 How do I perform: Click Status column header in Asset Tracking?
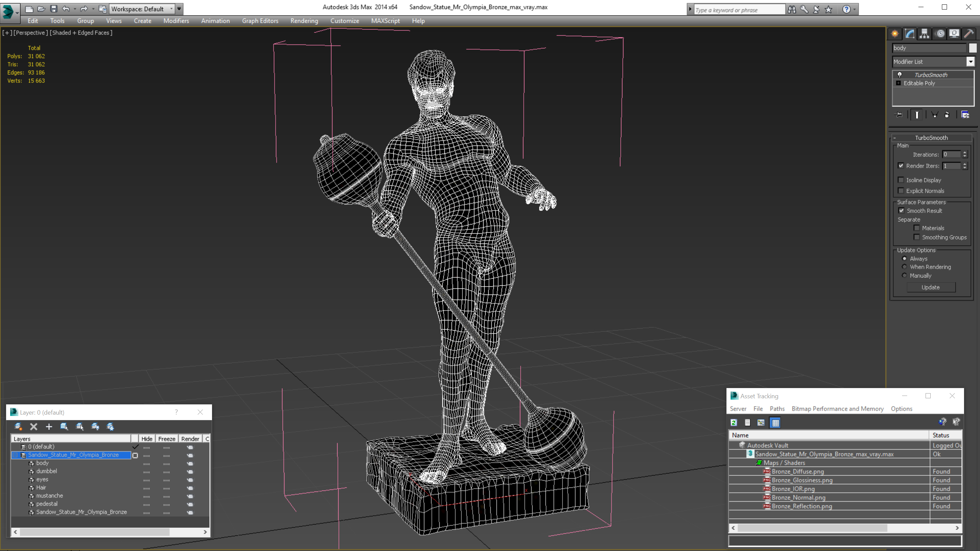(945, 435)
